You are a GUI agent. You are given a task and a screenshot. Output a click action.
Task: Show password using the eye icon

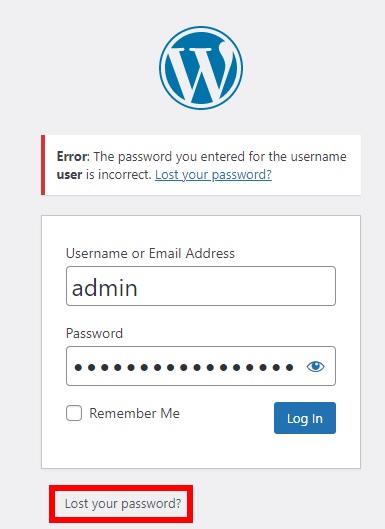pyautogui.click(x=315, y=366)
